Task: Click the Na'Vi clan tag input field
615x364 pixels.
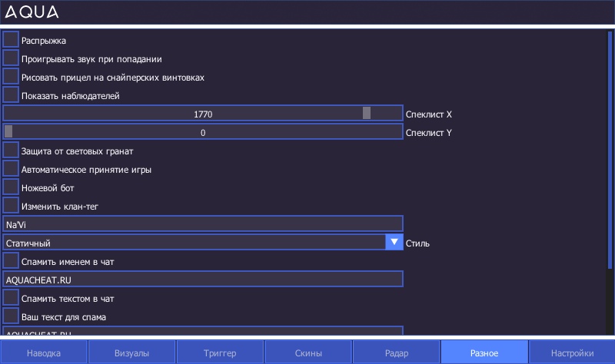Action: click(203, 224)
